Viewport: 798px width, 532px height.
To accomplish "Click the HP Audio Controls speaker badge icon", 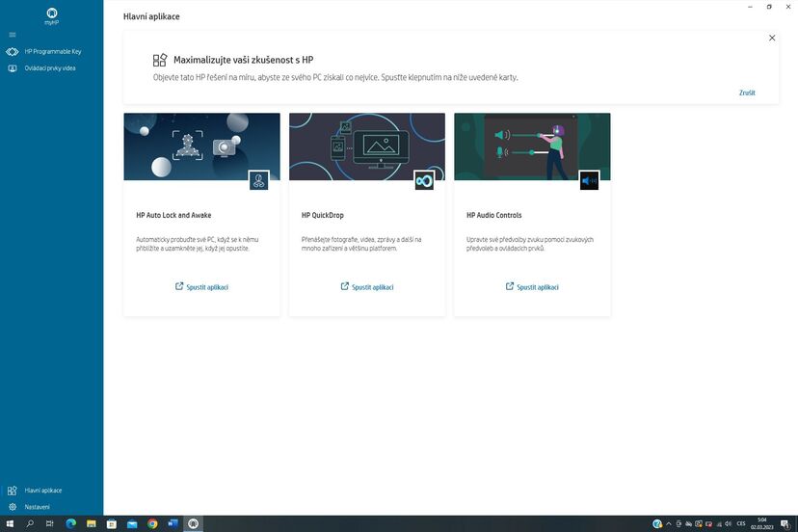I will coord(589,180).
